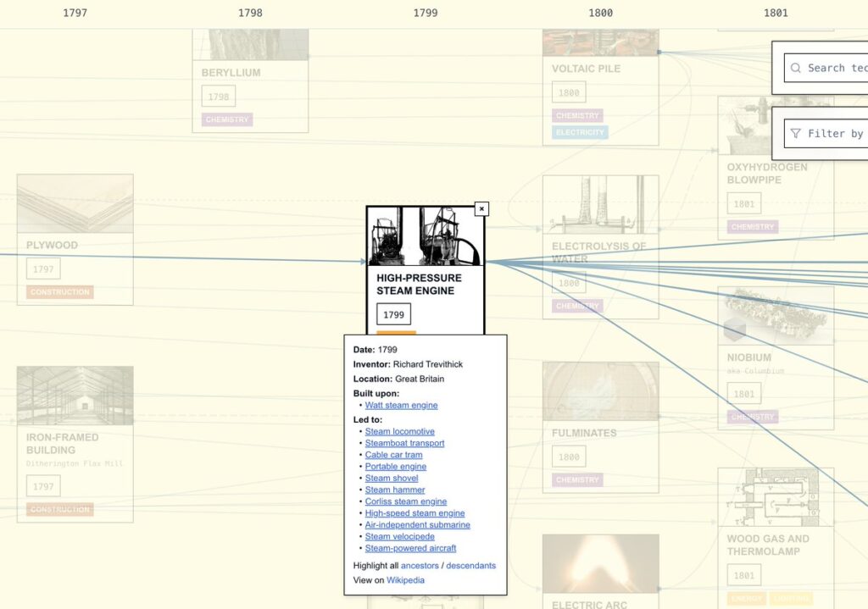Click the filter funnel icon
The height and width of the screenshot is (609, 868).
tap(795, 133)
